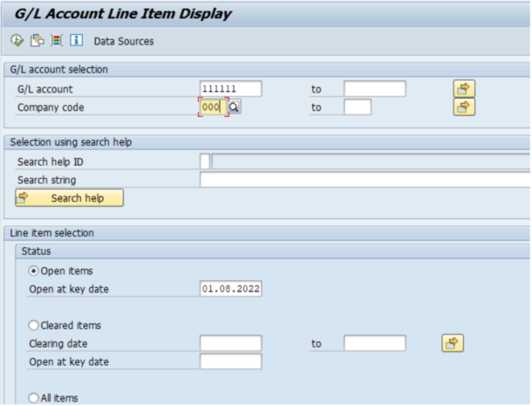Select the Open items radio button
The image size is (532, 406).
tap(35, 271)
